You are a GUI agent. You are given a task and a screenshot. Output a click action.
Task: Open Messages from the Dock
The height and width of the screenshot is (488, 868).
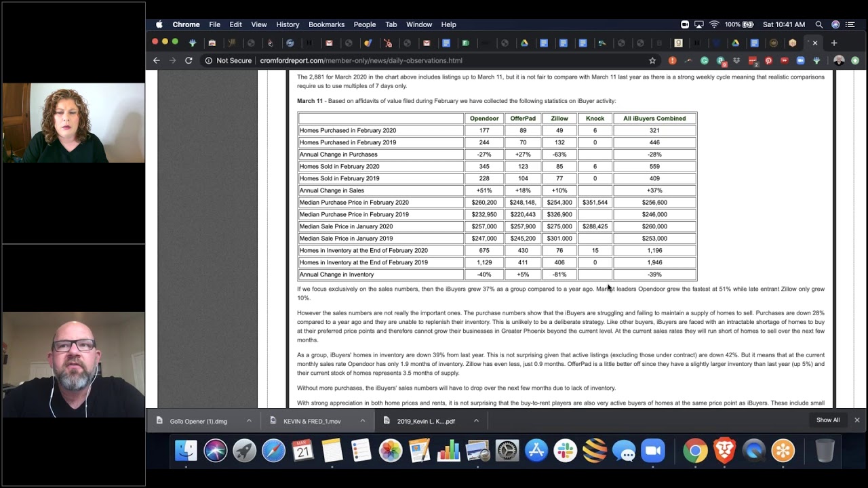[624, 451]
